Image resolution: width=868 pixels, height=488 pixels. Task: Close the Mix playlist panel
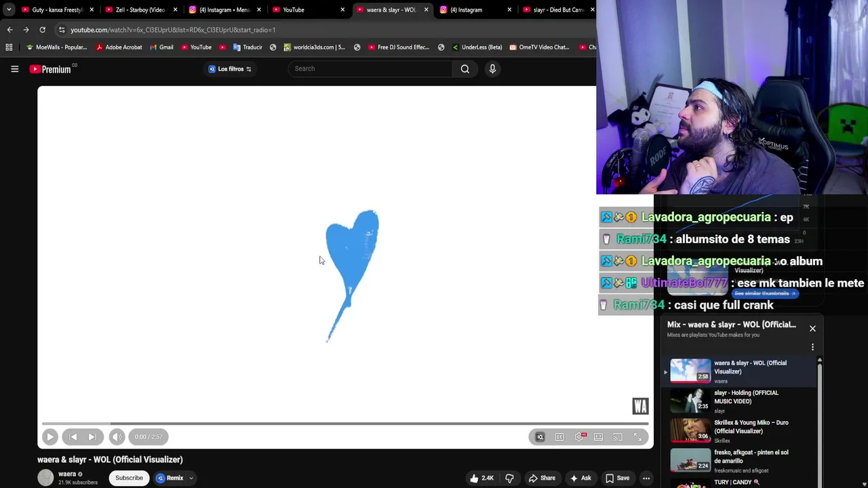[812, 329]
